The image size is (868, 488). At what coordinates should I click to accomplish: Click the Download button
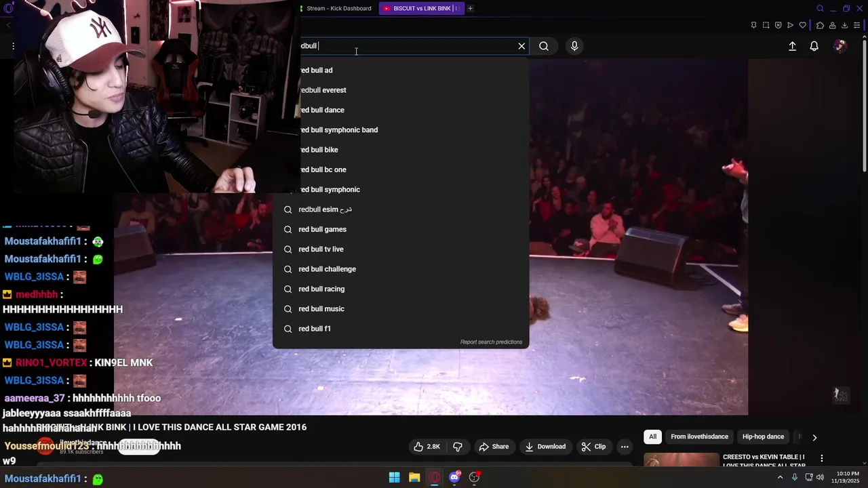pyautogui.click(x=545, y=447)
